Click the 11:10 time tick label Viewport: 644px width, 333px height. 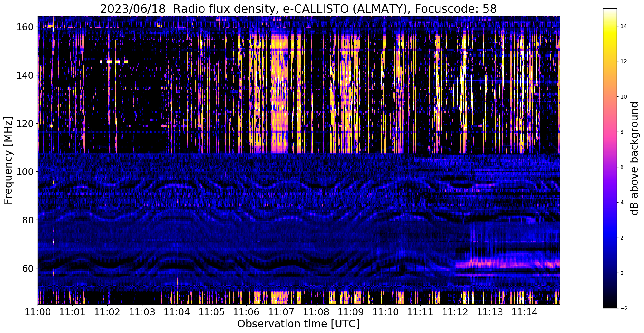tap(386, 311)
